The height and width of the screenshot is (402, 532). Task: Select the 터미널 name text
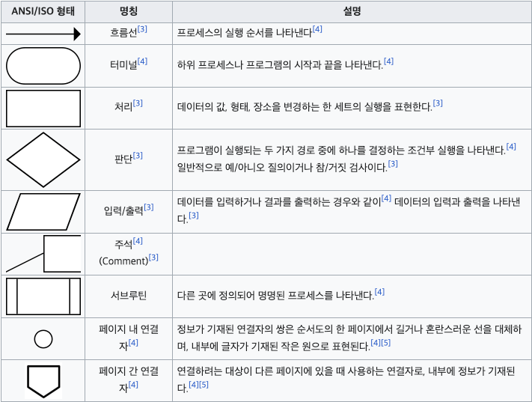coord(123,65)
